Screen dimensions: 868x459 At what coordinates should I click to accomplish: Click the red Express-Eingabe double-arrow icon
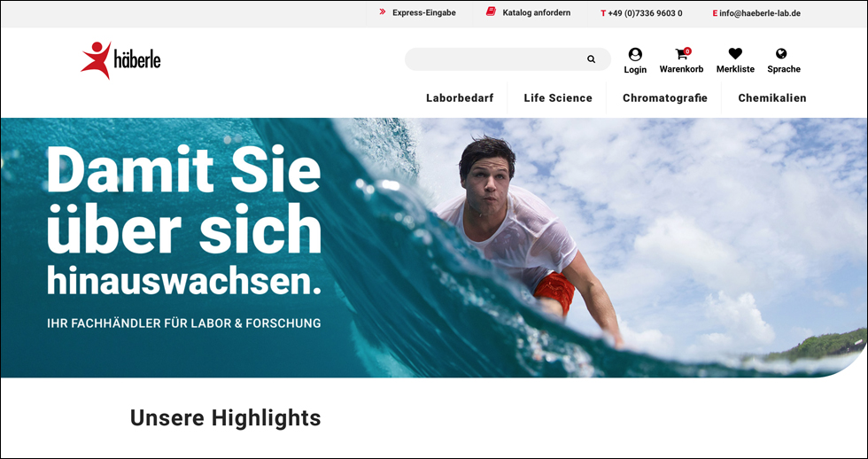pyautogui.click(x=383, y=12)
